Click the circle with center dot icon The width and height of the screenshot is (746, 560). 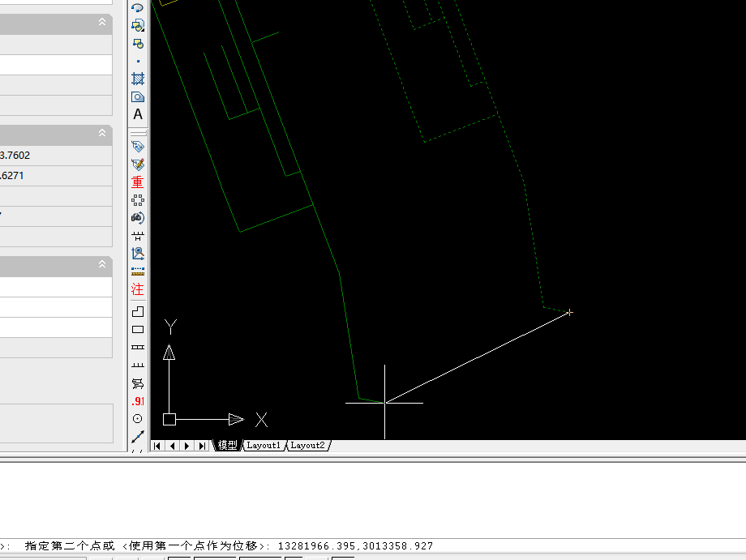click(x=138, y=419)
